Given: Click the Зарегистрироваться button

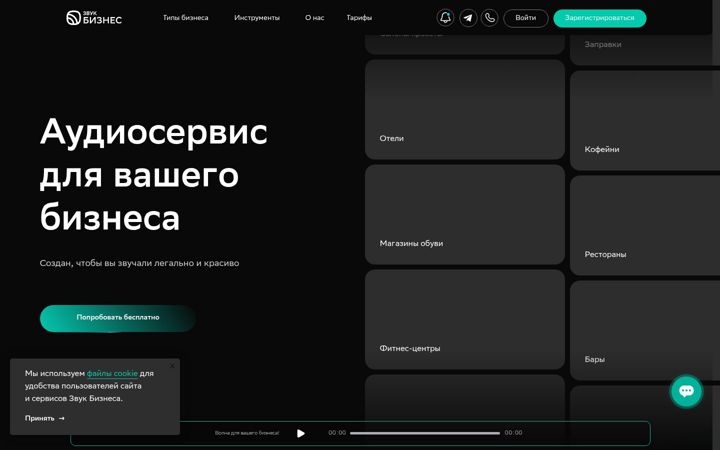Looking at the screenshot, I should point(600,18).
